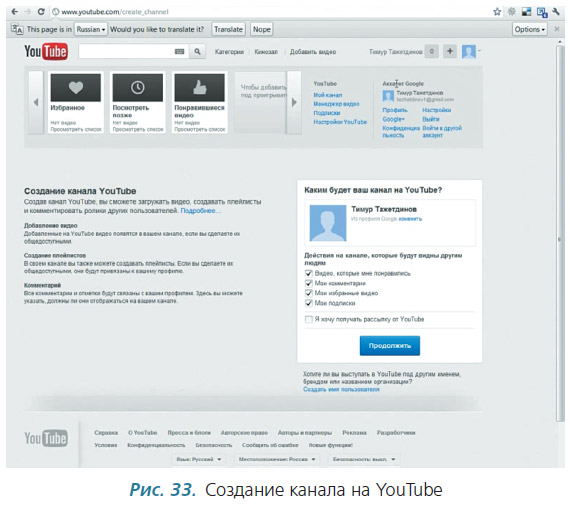
Task: Open Избранное playlist heart thumbnail
Action: tap(76, 88)
